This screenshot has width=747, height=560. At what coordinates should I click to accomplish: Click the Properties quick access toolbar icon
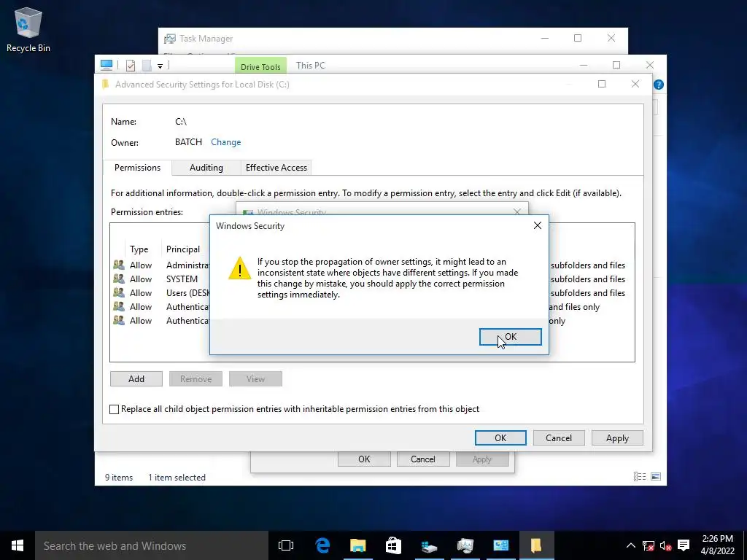tap(131, 65)
